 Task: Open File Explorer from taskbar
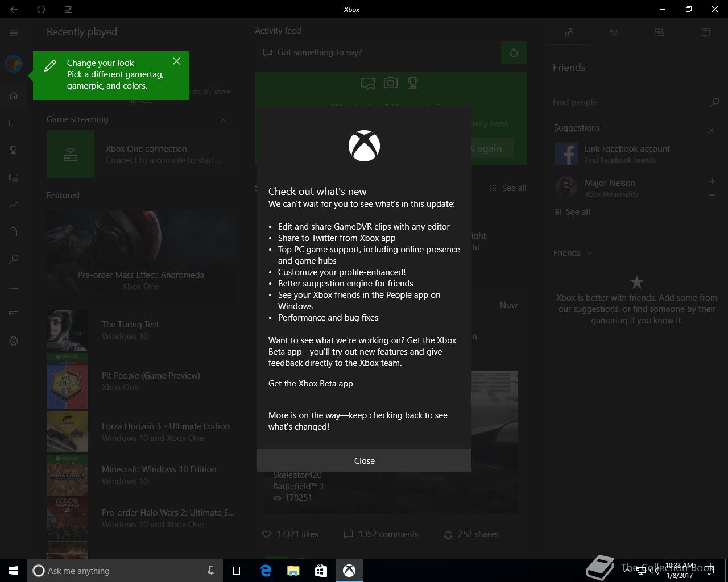(293, 571)
